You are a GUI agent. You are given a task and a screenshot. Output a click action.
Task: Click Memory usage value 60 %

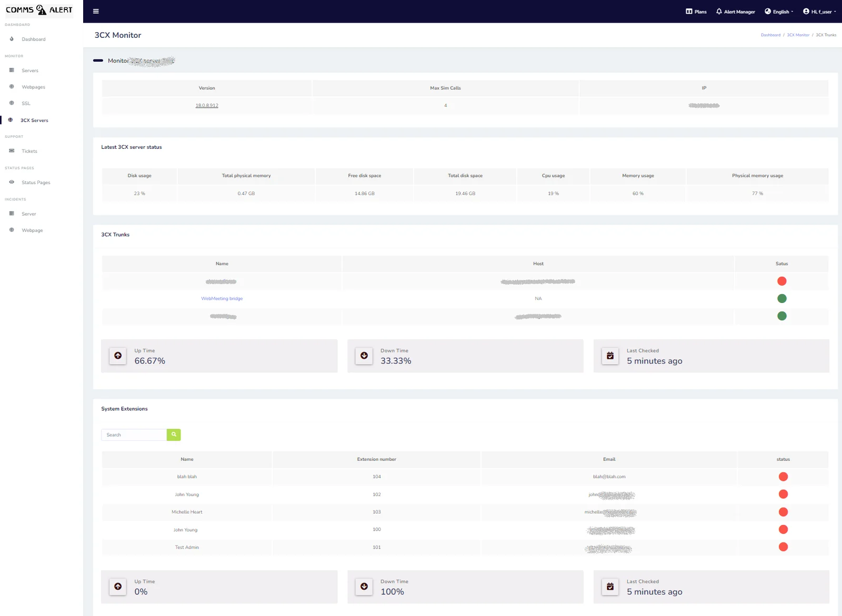pos(638,194)
